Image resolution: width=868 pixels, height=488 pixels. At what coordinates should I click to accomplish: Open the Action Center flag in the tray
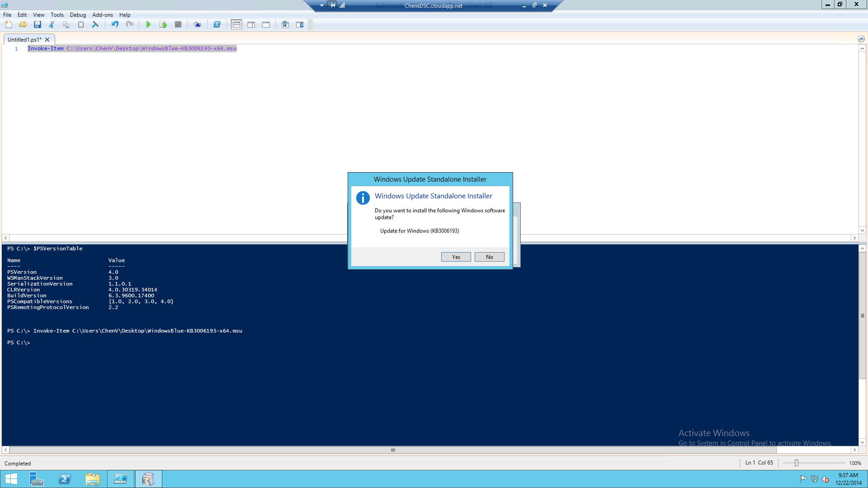[x=803, y=479]
